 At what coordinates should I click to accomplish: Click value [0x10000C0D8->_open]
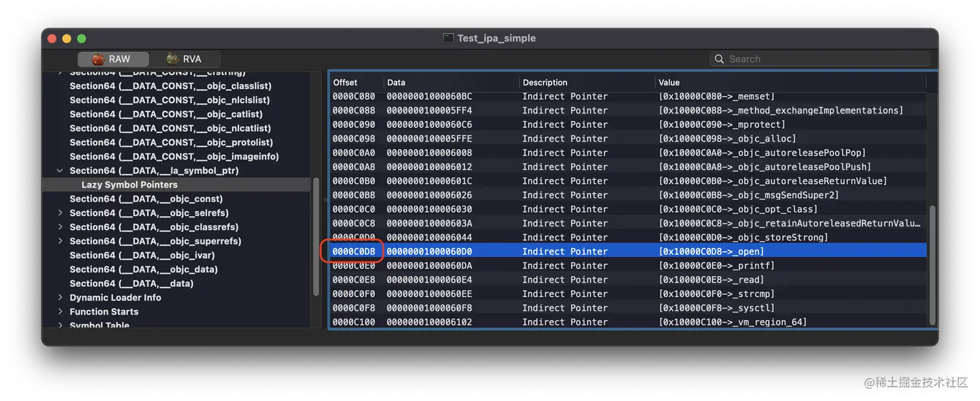point(711,252)
